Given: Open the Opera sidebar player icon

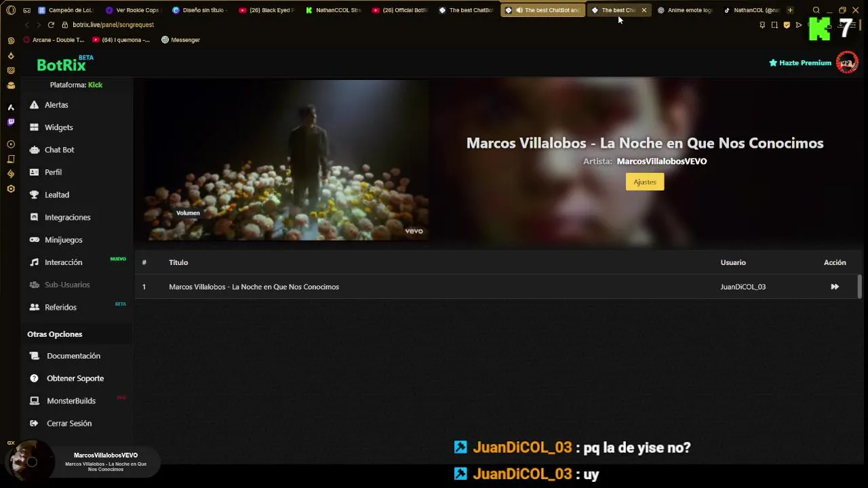Looking at the screenshot, I should coord(11,144).
